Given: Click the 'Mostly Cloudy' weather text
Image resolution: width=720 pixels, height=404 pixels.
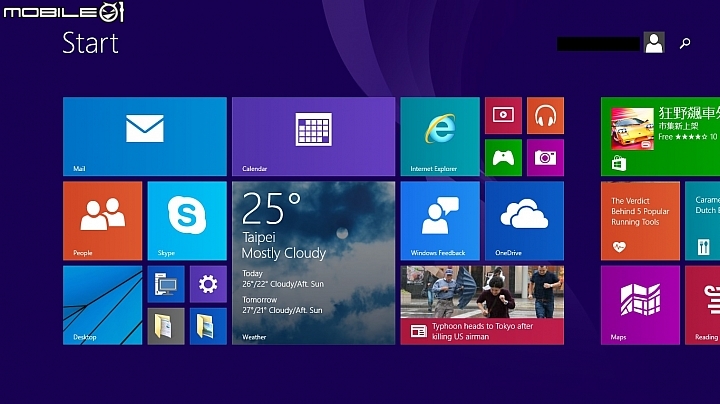Looking at the screenshot, I should 284,253.
